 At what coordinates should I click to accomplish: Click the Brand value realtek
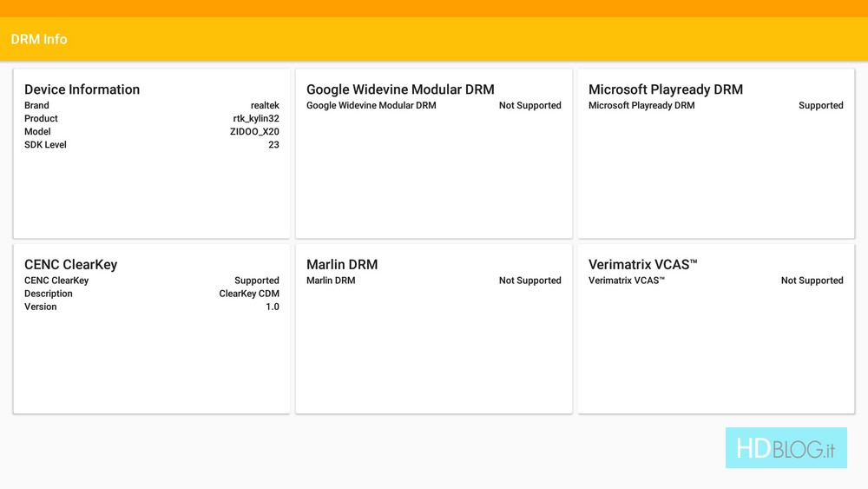[265, 106]
